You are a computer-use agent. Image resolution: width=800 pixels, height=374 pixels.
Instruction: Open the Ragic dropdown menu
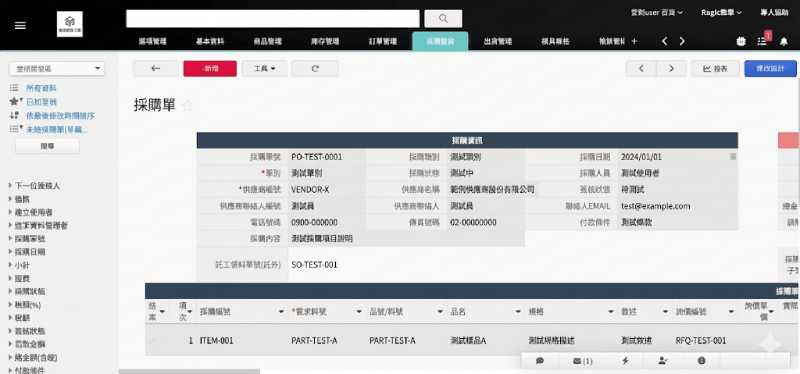[x=721, y=13]
